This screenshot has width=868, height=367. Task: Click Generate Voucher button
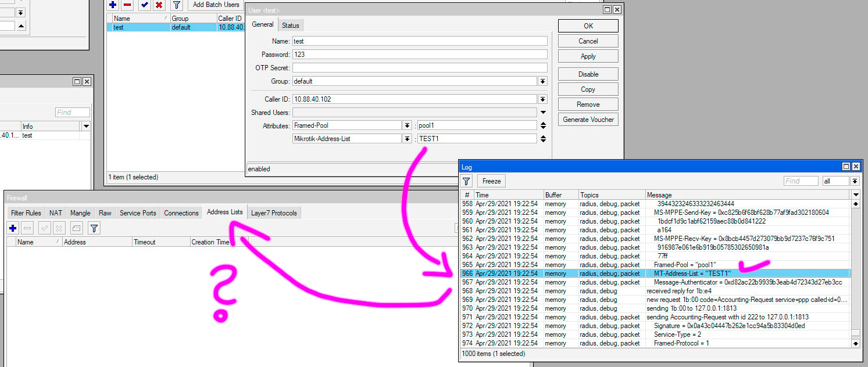point(588,120)
